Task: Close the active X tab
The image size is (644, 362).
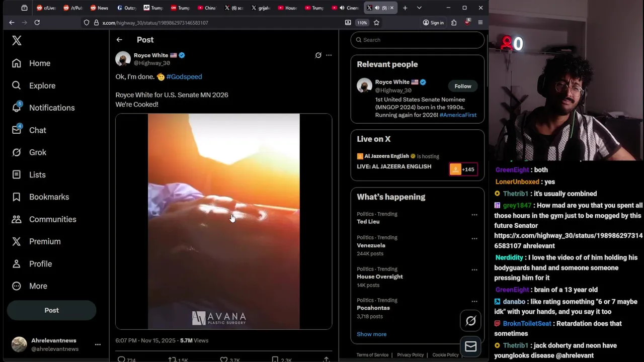Action: coord(391,8)
